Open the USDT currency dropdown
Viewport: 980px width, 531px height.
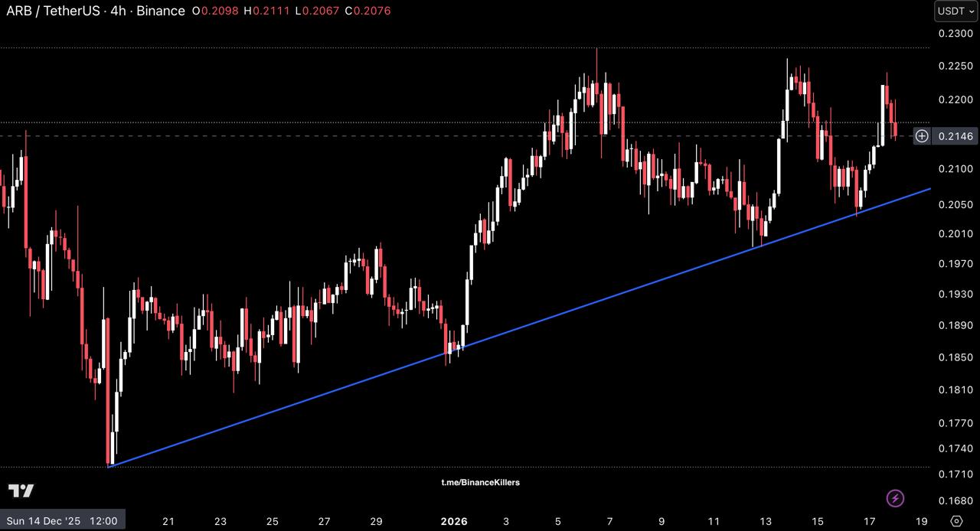tap(955, 11)
